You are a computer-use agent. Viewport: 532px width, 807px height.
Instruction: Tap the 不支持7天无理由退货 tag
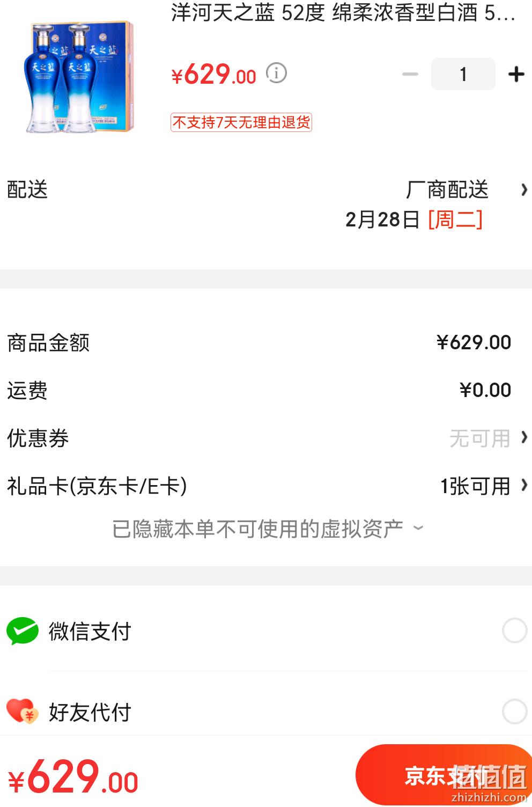point(241,122)
